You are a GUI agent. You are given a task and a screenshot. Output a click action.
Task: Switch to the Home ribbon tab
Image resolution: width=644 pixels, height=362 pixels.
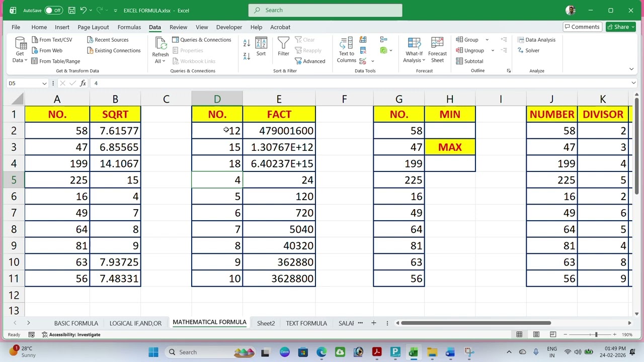39,27
